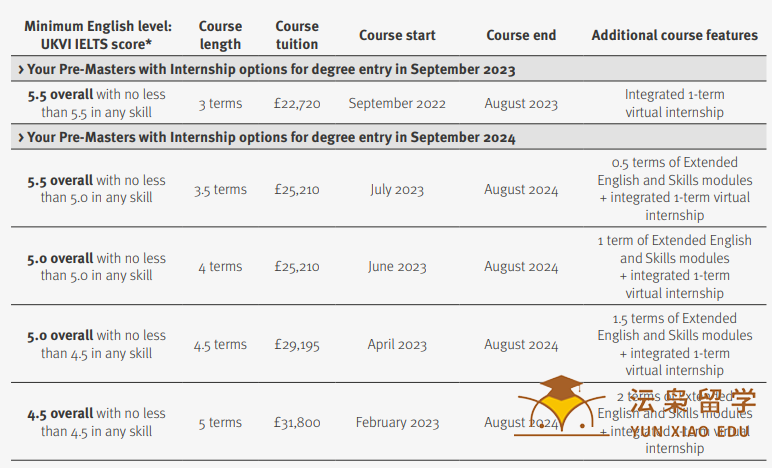The width and height of the screenshot is (772, 468).
Task: Select the £29,195 tuition cell
Action: 297,345
